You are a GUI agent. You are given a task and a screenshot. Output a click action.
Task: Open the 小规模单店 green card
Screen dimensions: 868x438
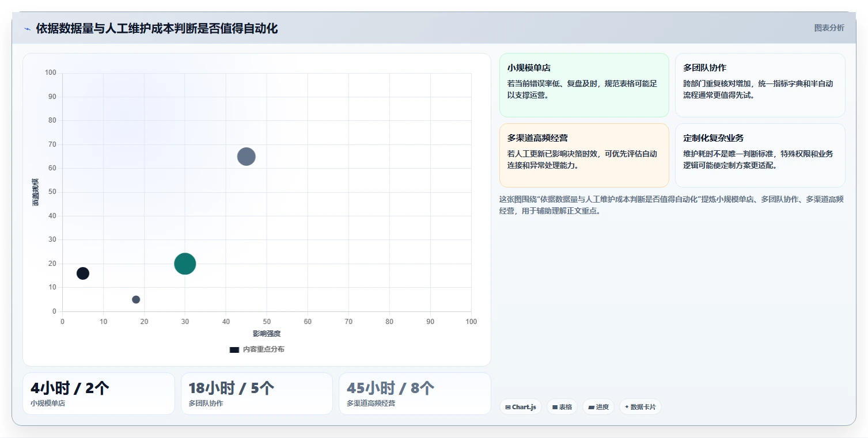click(x=584, y=85)
